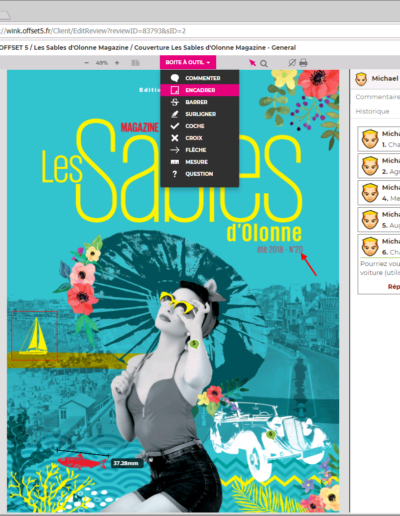The height and width of the screenshot is (516, 400).
Task: Open Michael's comment number 2
Action: coord(379,166)
